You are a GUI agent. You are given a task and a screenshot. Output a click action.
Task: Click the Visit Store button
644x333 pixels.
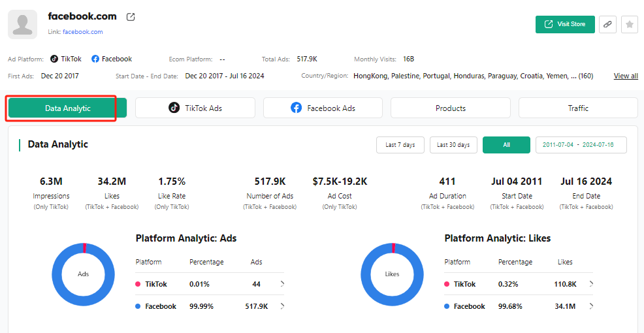565,24
